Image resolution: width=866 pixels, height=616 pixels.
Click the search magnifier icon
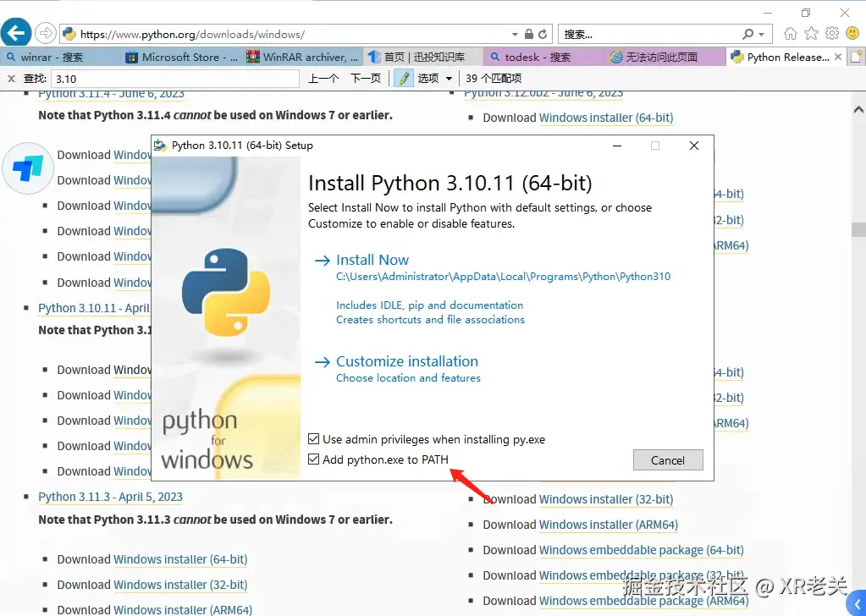[747, 34]
